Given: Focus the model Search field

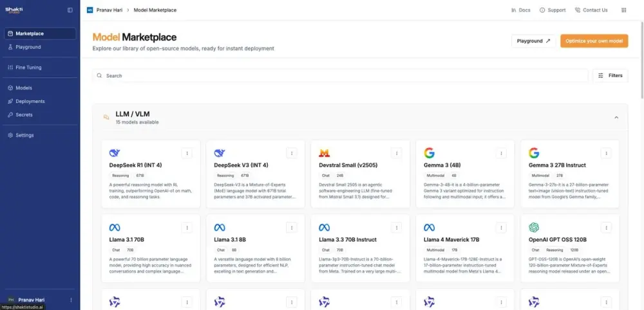Looking at the screenshot, I should [340, 76].
